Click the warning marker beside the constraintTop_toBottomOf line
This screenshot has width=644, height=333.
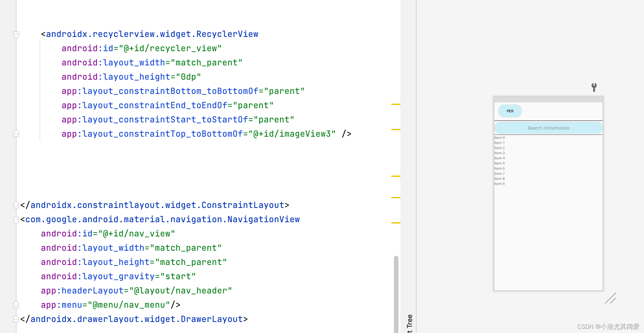coord(396,130)
